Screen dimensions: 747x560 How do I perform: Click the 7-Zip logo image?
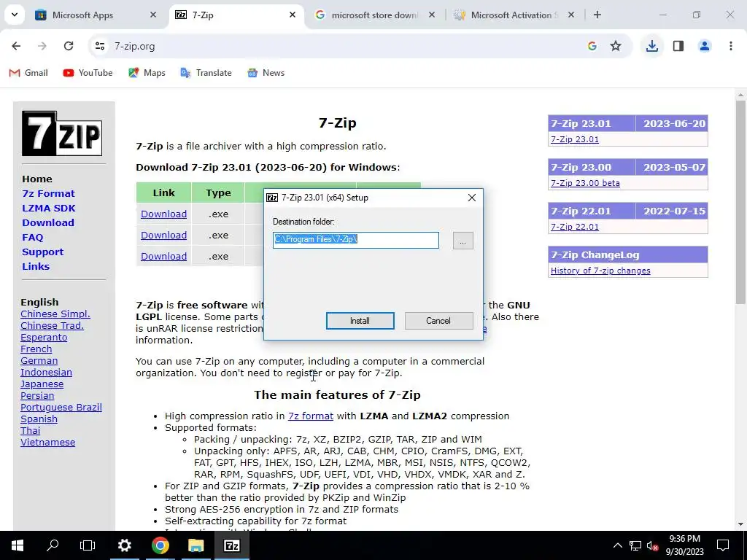[x=62, y=133]
